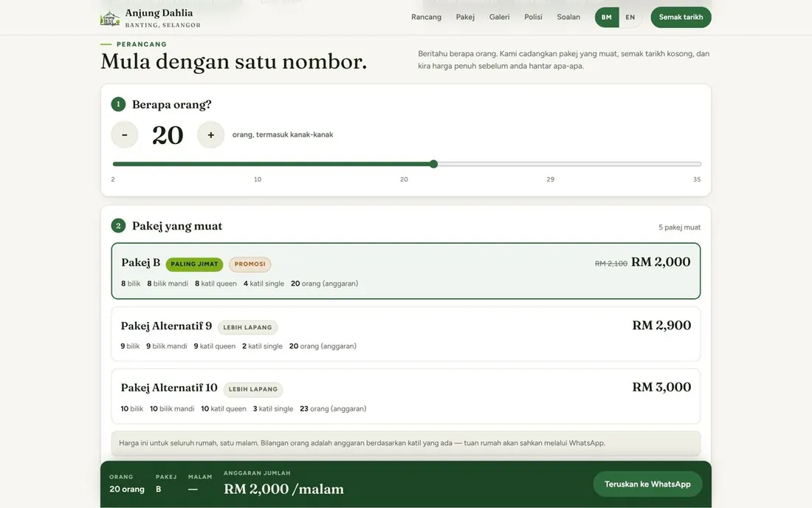Open the Rancang nav item
Viewport: 812px width, 508px height.
coord(426,17)
